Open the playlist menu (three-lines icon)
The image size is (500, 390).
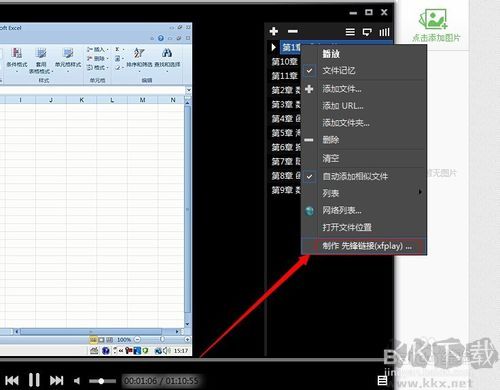click(x=350, y=32)
